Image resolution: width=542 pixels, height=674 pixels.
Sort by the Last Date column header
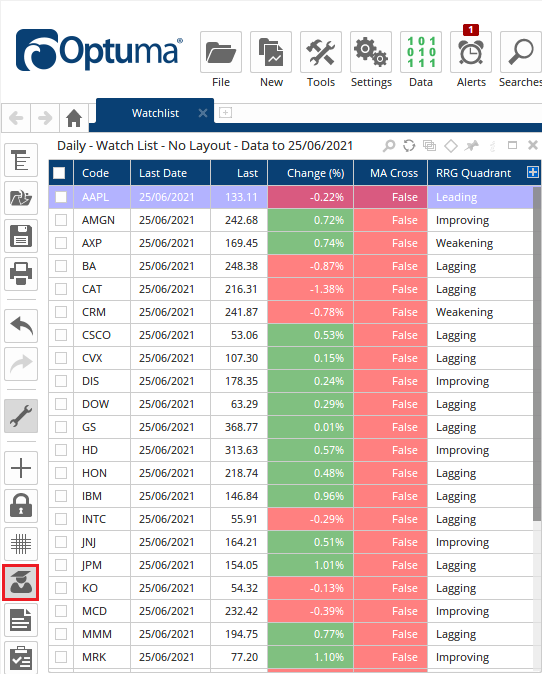click(x=170, y=173)
